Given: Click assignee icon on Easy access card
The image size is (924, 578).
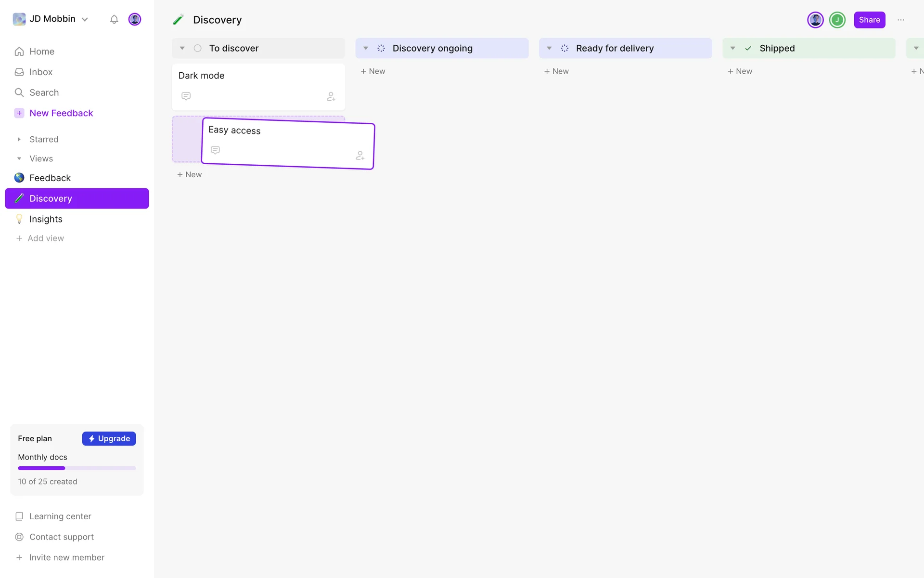Looking at the screenshot, I should click(x=360, y=156).
